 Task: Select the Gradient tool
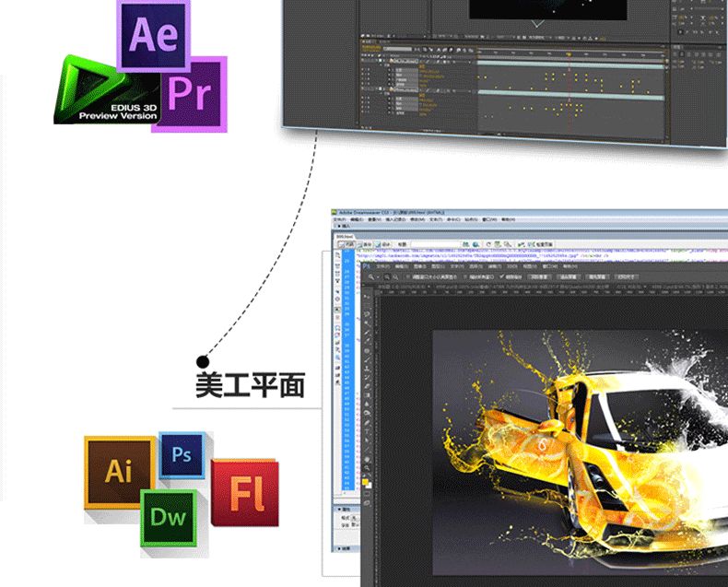[367, 394]
